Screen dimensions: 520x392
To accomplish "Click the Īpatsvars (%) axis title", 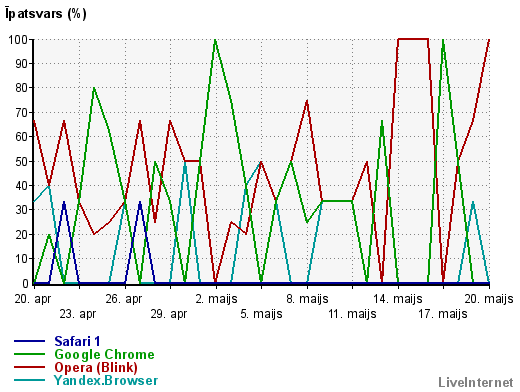I will pos(46,14).
